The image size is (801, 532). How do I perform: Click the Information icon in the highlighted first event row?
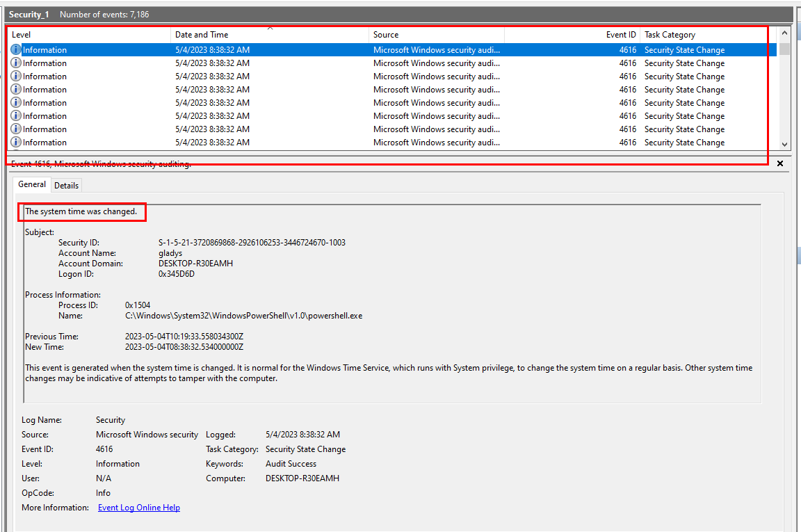click(x=16, y=50)
